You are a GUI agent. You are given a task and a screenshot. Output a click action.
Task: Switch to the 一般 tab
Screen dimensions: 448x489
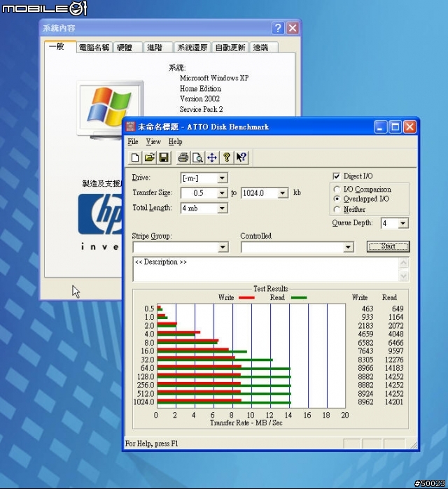click(x=60, y=46)
